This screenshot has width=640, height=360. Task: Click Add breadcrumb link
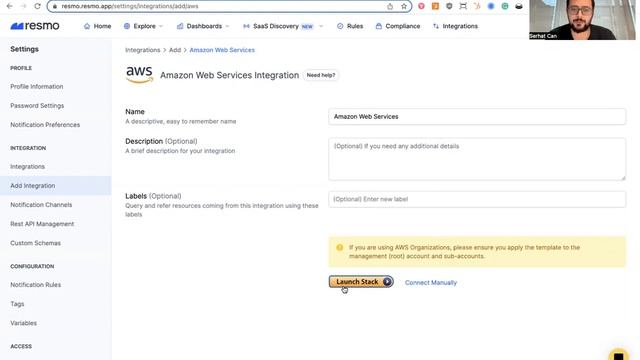[175, 50]
